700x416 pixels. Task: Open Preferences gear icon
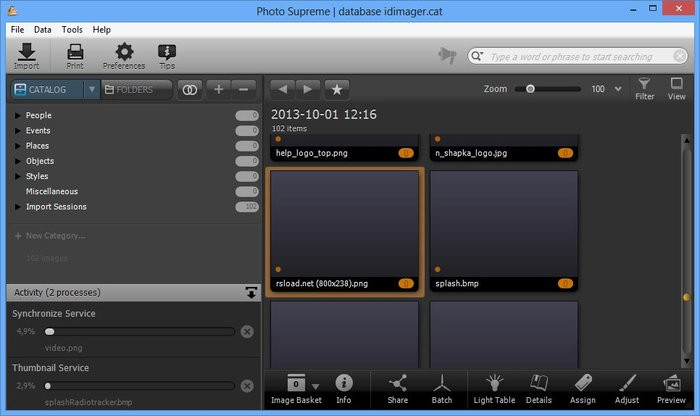pyautogui.click(x=124, y=56)
